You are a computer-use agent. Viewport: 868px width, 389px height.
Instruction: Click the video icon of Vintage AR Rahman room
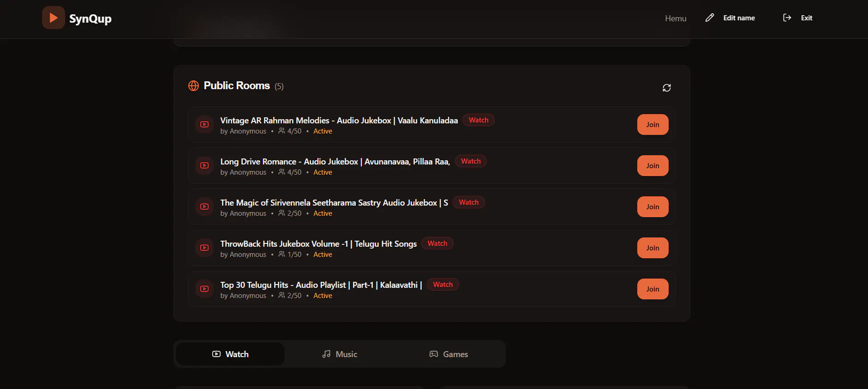204,124
